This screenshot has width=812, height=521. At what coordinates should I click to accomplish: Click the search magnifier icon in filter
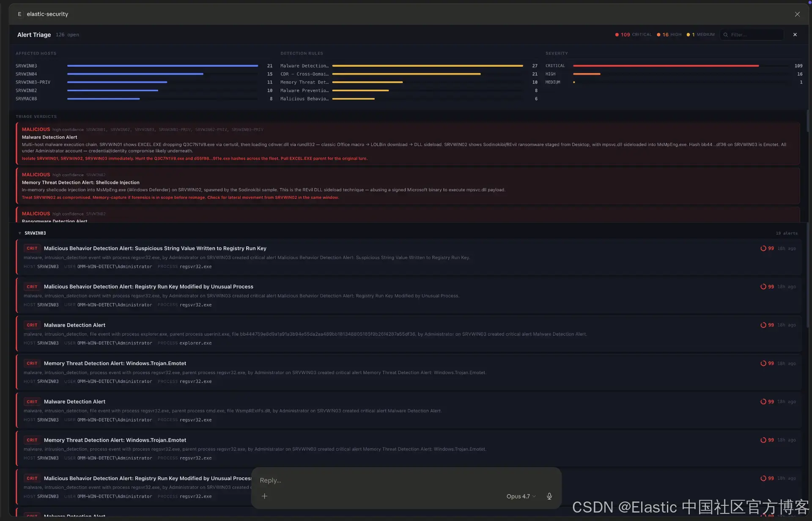pos(726,35)
